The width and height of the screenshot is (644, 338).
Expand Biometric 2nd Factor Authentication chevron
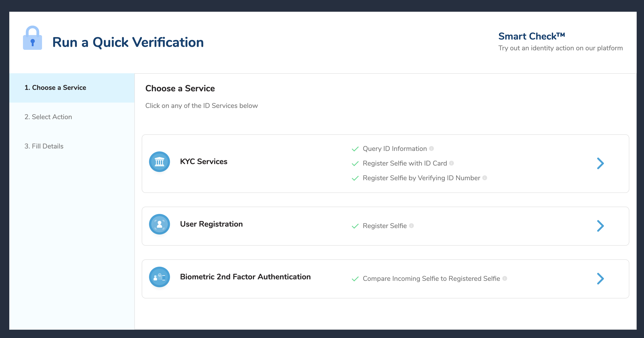pos(600,279)
